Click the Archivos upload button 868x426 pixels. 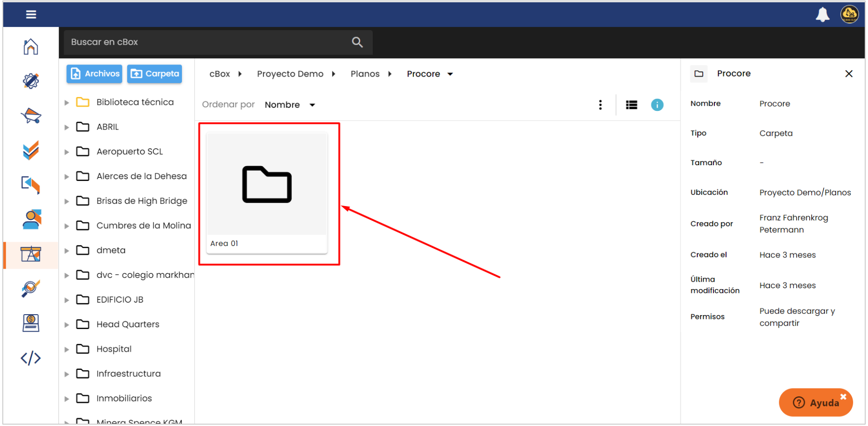point(94,74)
